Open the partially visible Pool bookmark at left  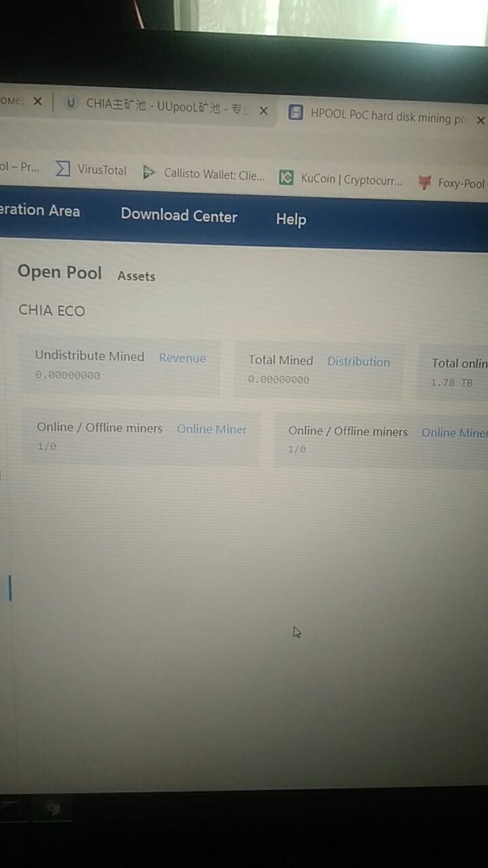[x=20, y=166]
